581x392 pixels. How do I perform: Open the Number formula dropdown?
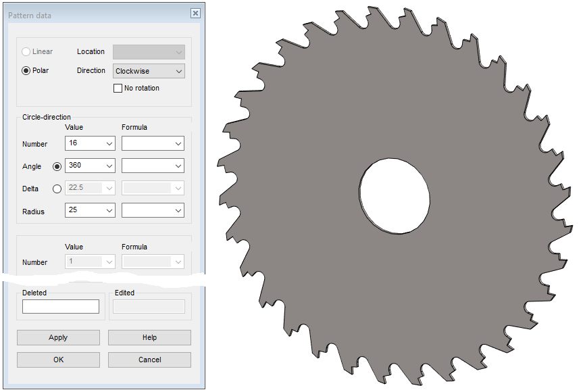[178, 143]
